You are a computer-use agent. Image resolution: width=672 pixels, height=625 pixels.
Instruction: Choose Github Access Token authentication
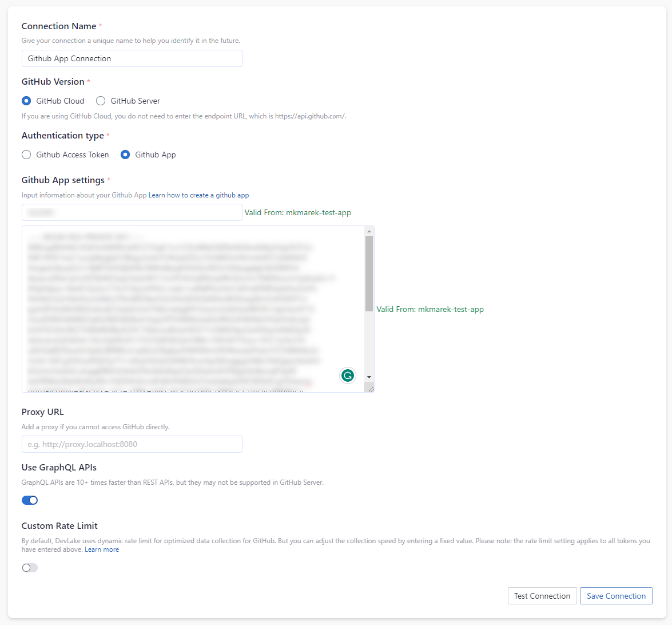[26, 155]
